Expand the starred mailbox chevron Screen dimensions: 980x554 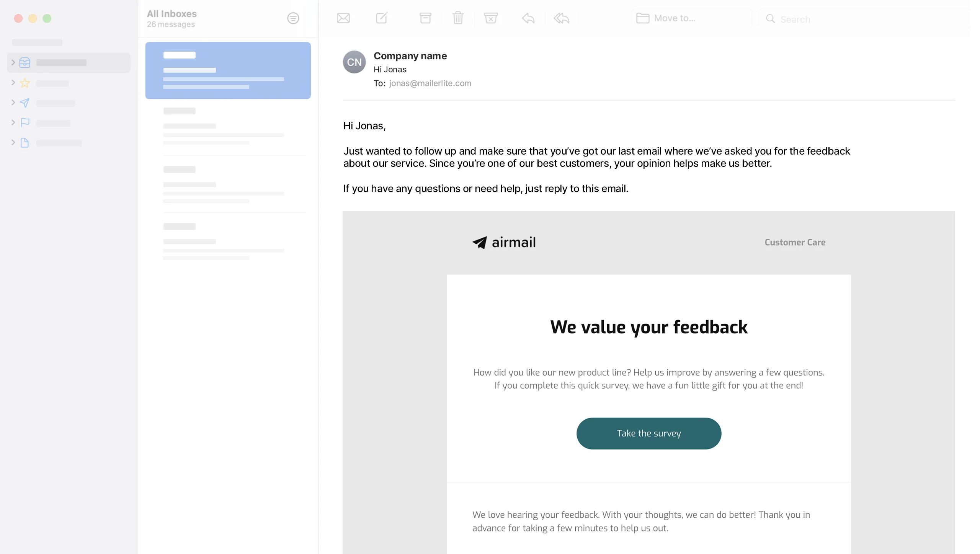pos(13,83)
